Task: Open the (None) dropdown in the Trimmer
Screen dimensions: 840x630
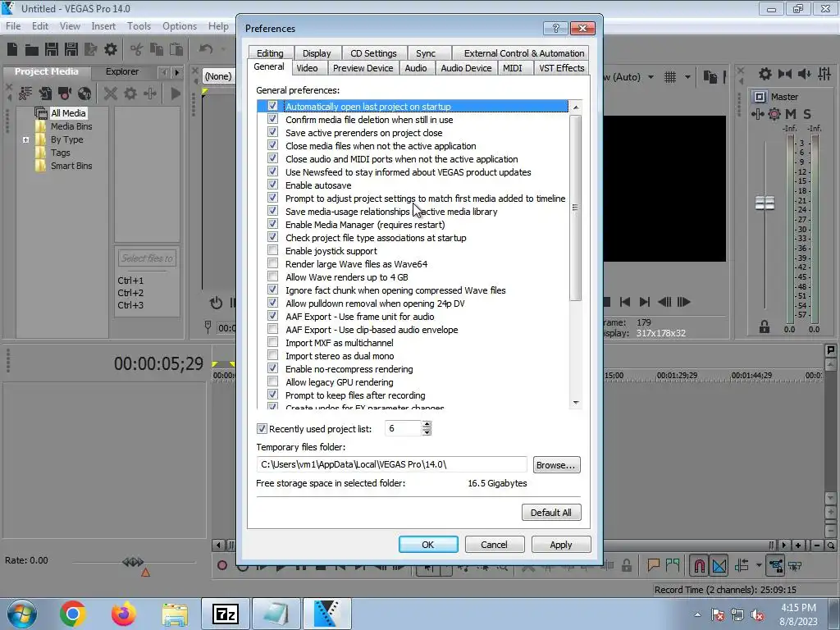Action: [218, 76]
